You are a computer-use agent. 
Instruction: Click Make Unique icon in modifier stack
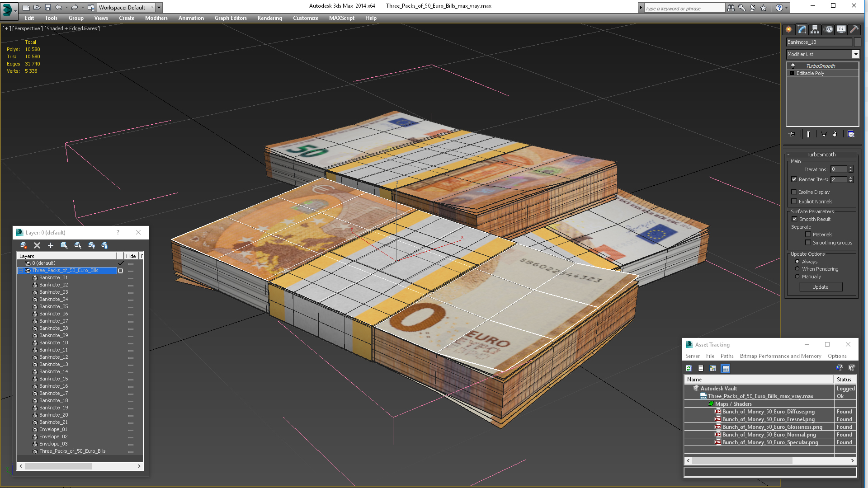pos(824,134)
